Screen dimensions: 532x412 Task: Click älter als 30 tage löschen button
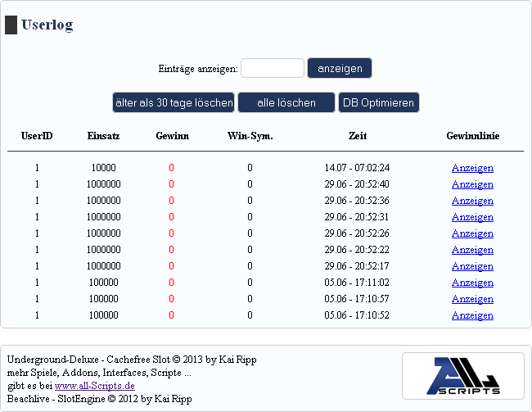174,102
